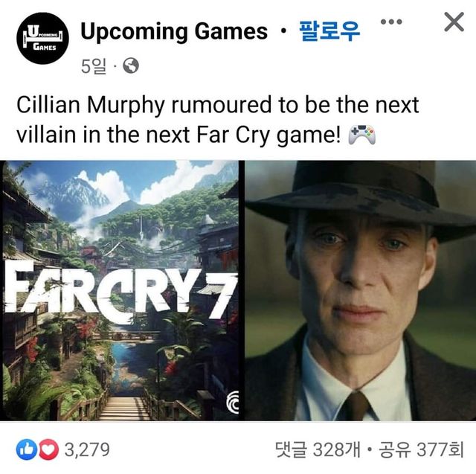Open the photo of man wearing fedora

coord(360,291)
